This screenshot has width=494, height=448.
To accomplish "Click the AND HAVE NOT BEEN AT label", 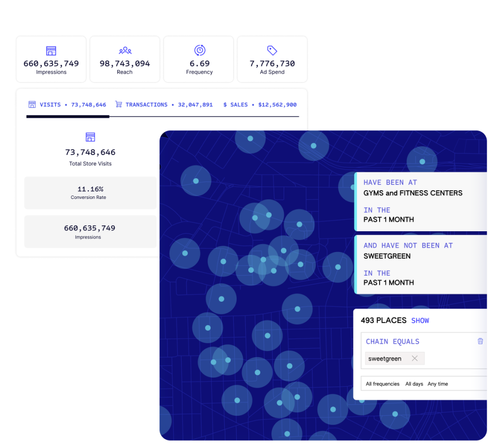I will click(408, 245).
